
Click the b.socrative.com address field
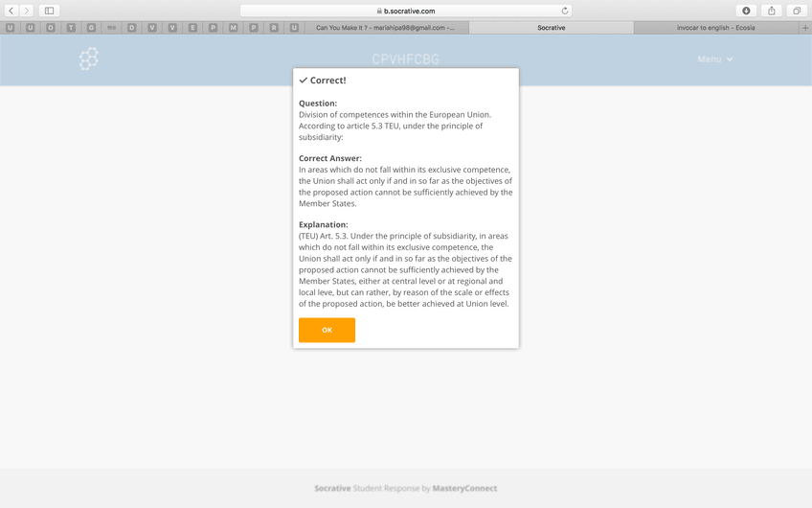coord(406,11)
